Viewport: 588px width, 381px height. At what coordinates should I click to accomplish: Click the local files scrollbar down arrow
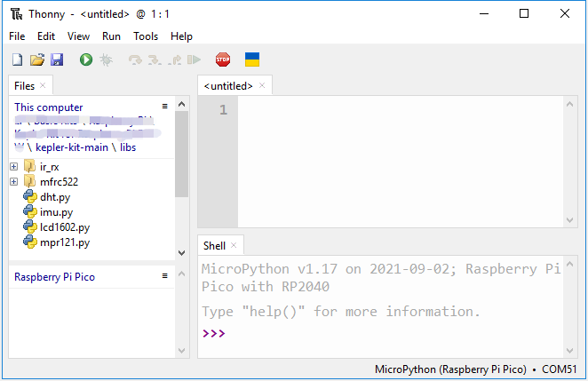click(182, 253)
